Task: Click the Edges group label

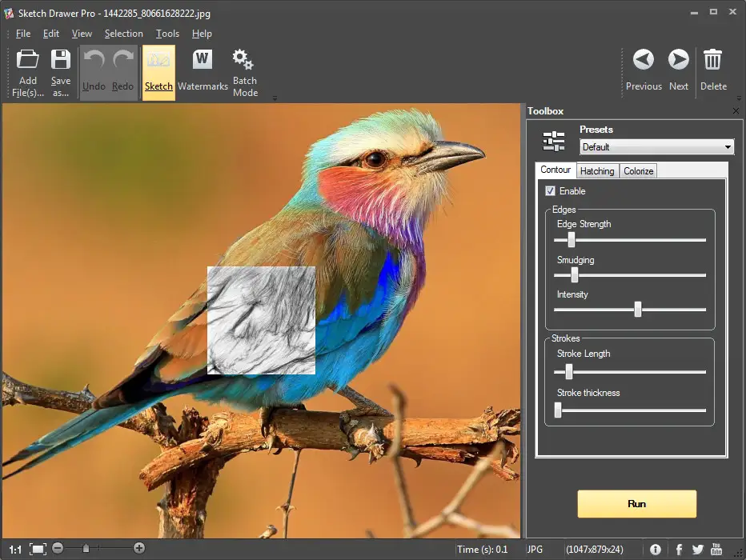Action: [x=564, y=210]
